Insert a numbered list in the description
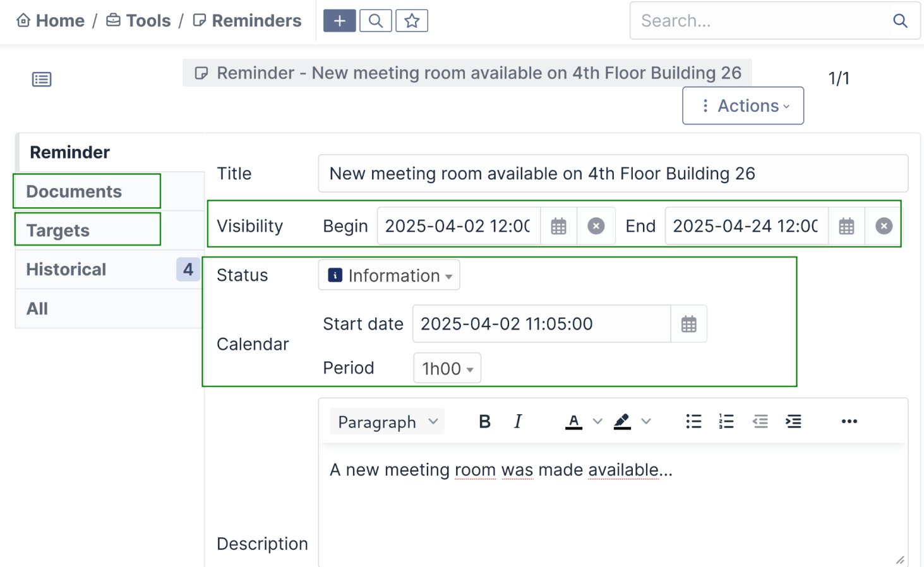Image resolution: width=924 pixels, height=567 pixels. point(726,422)
